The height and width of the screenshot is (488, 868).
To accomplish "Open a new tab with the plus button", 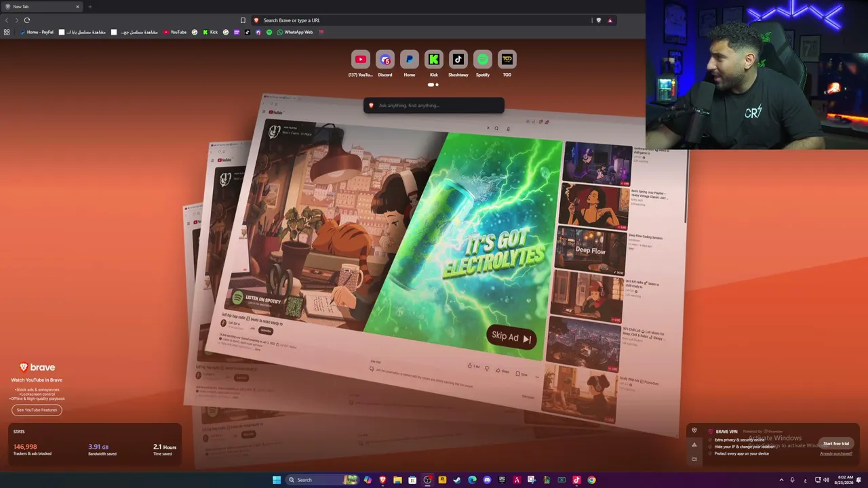I will pyautogui.click(x=90, y=7).
